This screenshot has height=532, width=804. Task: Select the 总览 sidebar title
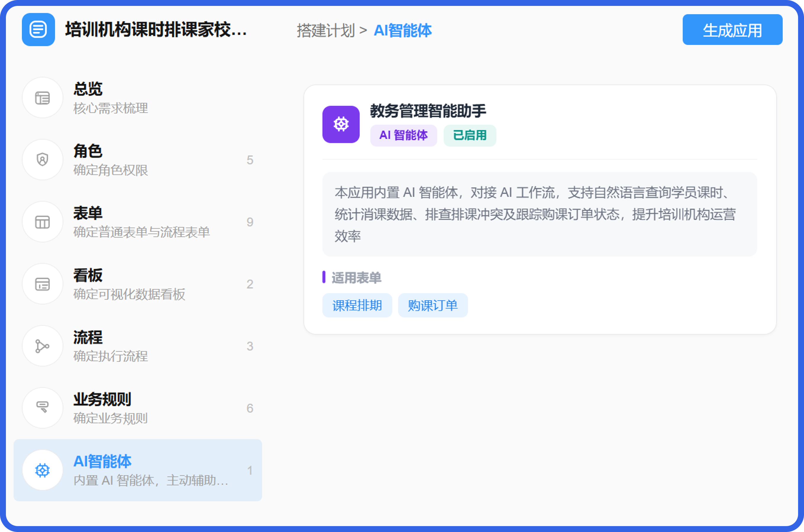[x=88, y=89]
